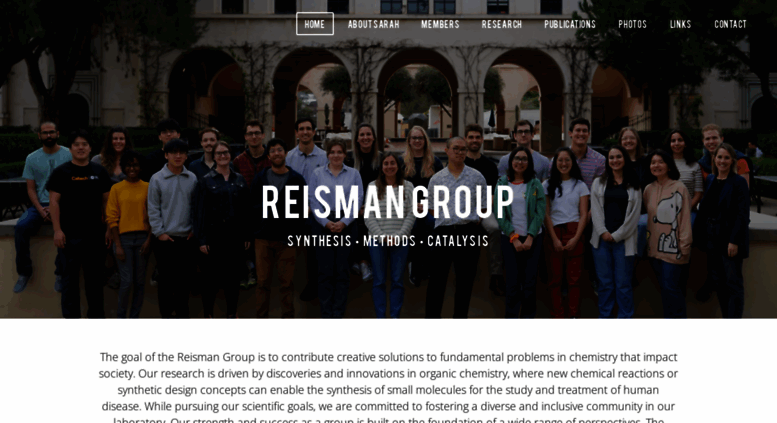777x423 pixels.
Task: Open the Contact page
Action: point(730,24)
